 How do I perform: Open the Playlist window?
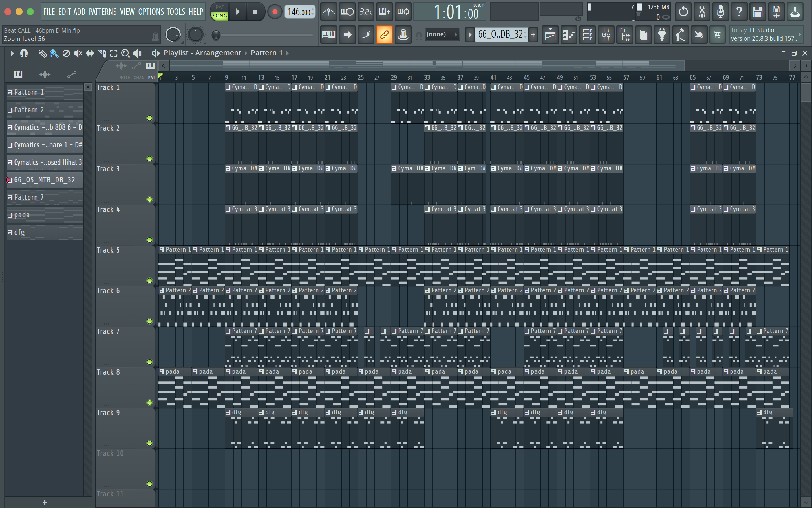[550, 34]
